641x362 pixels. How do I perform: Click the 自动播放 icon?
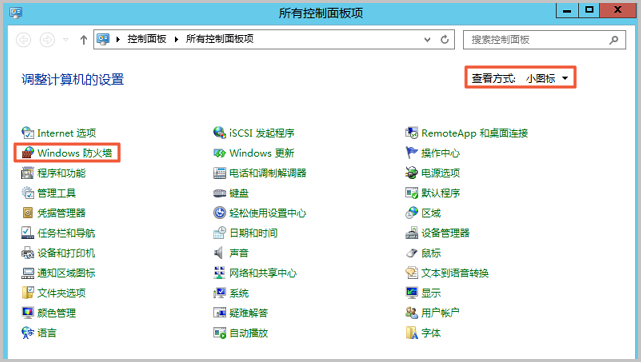(220, 333)
